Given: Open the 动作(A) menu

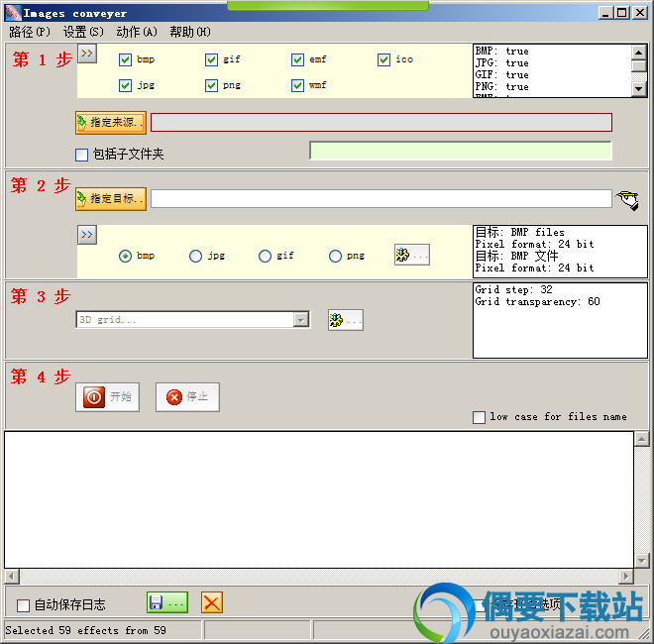Looking at the screenshot, I should click(x=137, y=32).
